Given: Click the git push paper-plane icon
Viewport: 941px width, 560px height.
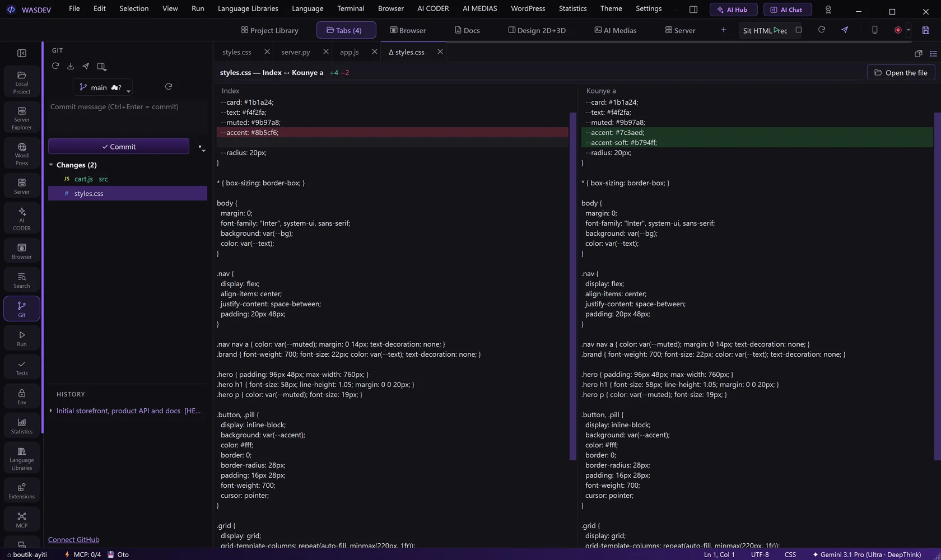Looking at the screenshot, I should (x=86, y=66).
